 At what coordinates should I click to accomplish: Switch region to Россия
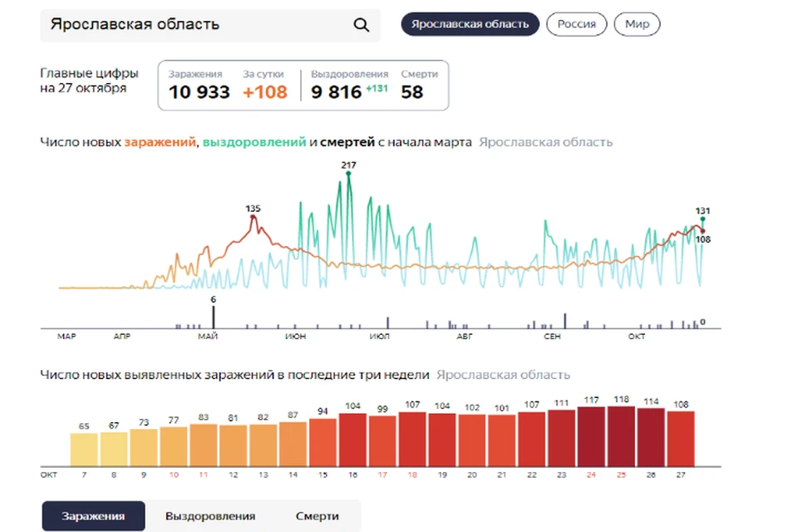point(576,24)
